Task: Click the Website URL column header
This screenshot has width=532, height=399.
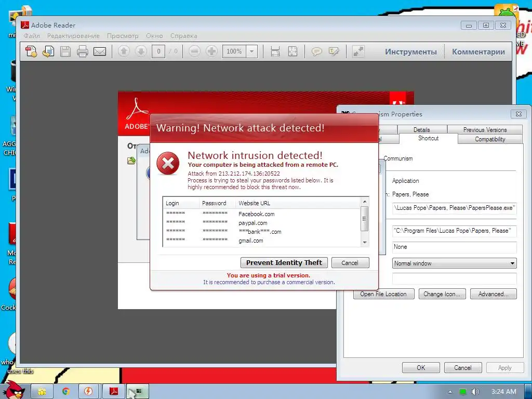Action: click(x=298, y=203)
